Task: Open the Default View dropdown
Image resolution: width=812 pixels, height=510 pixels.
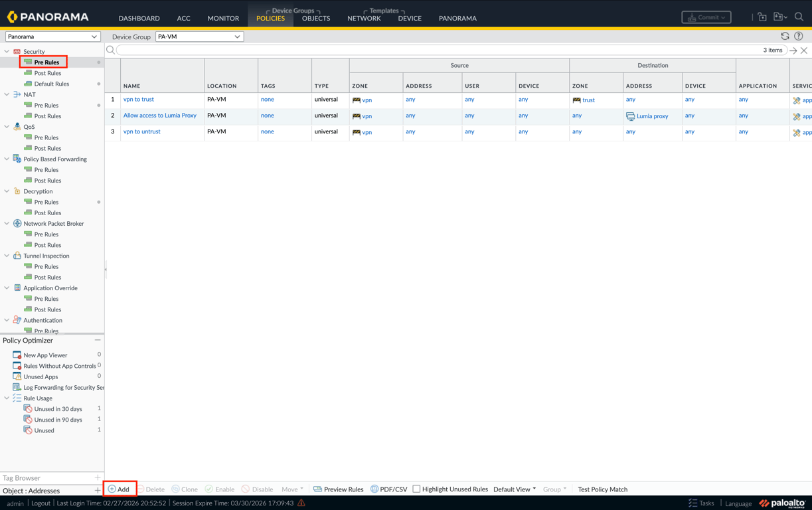Action: pyautogui.click(x=515, y=489)
